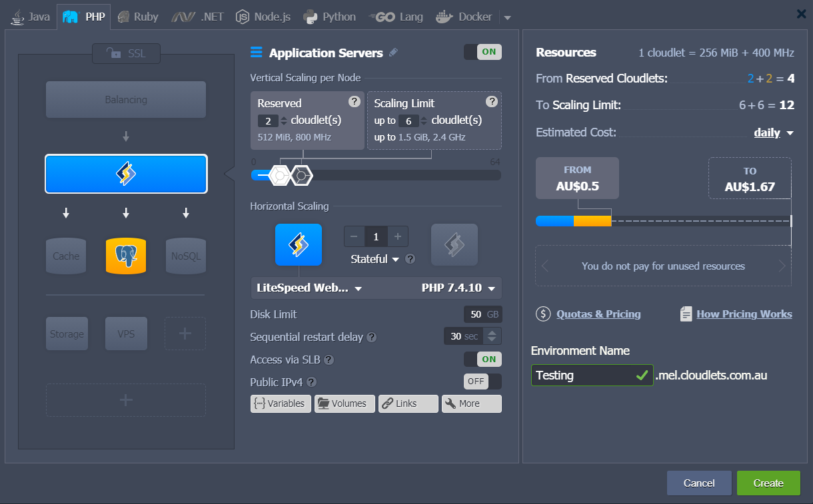
Task: Show help for Stateful scaling mode
Action: coord(410,259)
